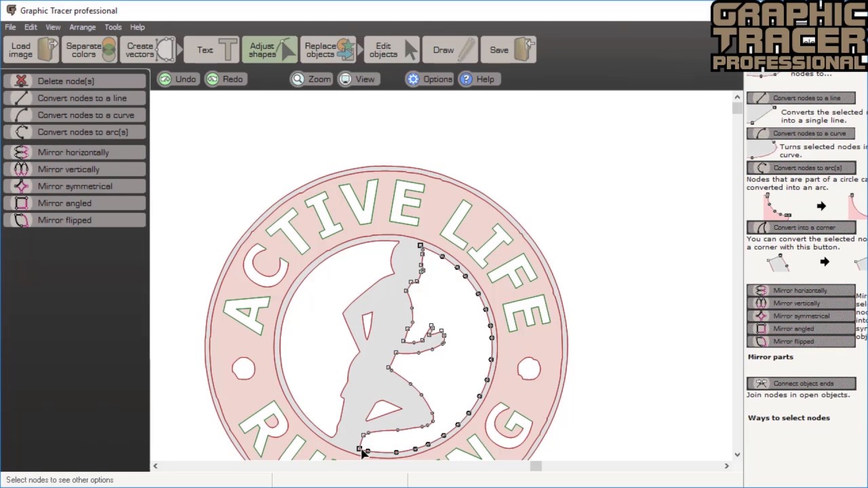Activate the Replace objects tool
Screen dimensions: 868x488
(325, 49)
